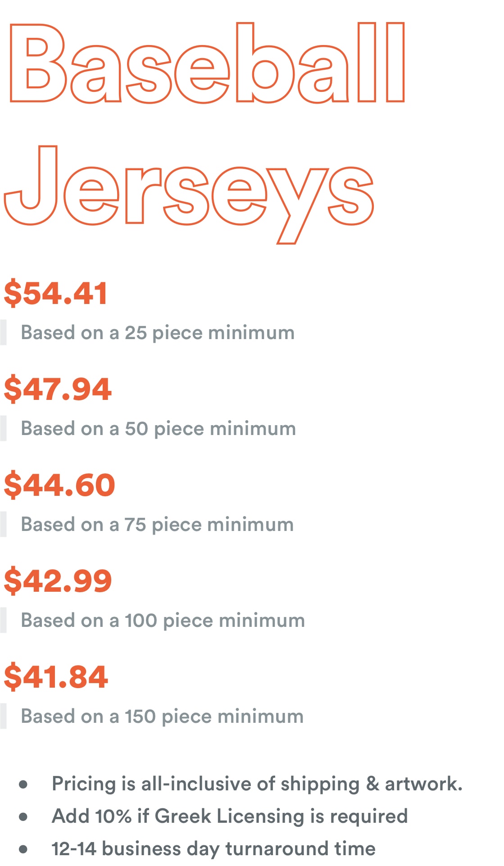504x866 pixels.
Task: Select the $44.60 price
Action: [x=59, y=485]
